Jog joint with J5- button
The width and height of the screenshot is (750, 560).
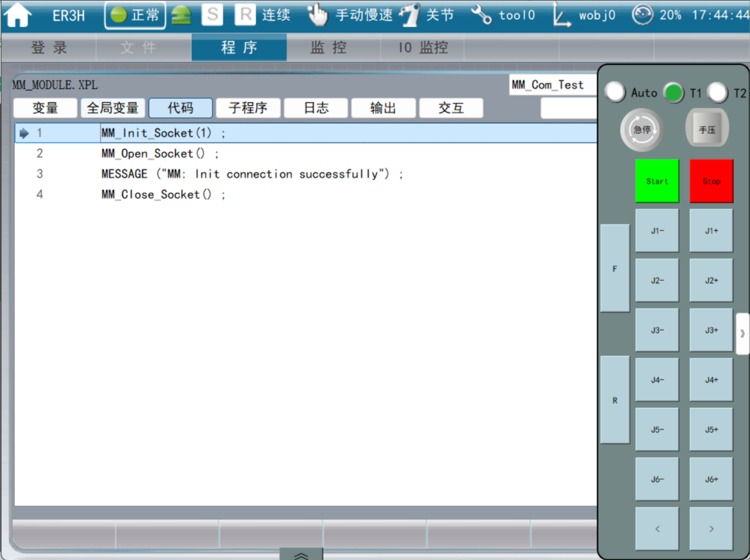tap(657, 430)
